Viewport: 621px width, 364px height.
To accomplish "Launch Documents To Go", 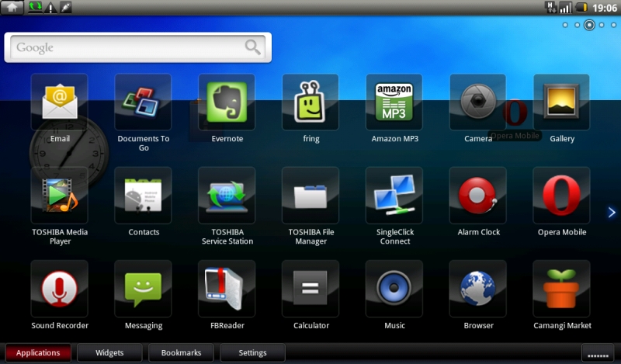I will point(143,102).
